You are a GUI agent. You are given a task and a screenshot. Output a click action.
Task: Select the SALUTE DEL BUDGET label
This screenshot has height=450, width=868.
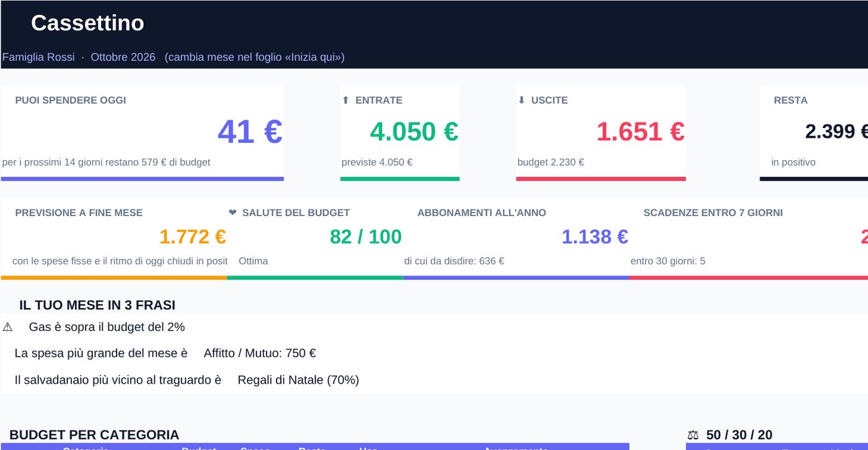click(296, 212)
